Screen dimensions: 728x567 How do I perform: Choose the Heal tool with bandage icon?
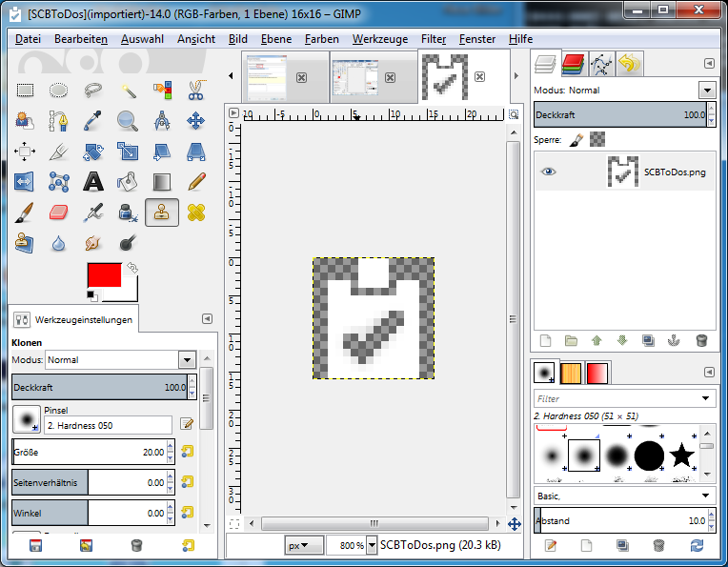pos(196,212)
